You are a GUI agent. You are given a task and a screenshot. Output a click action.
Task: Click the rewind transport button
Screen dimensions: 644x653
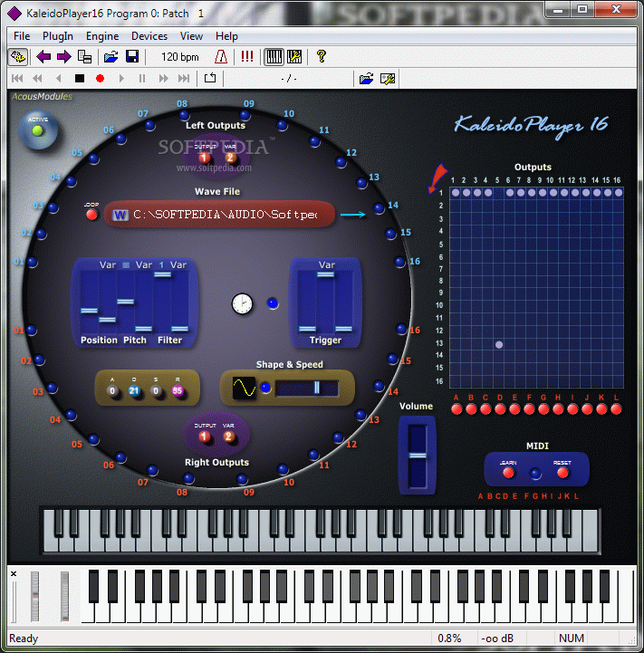point(37,78)
